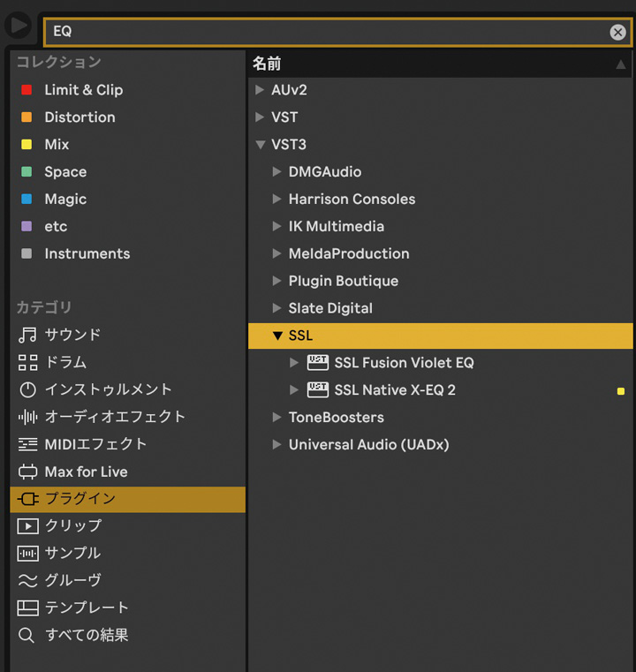Expand SSL Native X-EQ 2 presets
Image resolution: width=636 pixels, height=672 pixels.
coord(294,390)
